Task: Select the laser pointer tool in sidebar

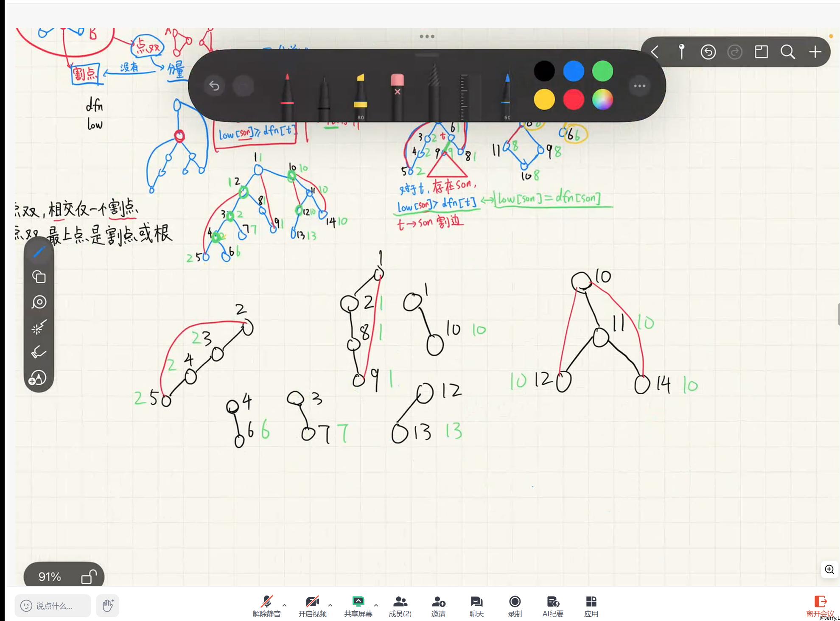Action: coord(39,327)
